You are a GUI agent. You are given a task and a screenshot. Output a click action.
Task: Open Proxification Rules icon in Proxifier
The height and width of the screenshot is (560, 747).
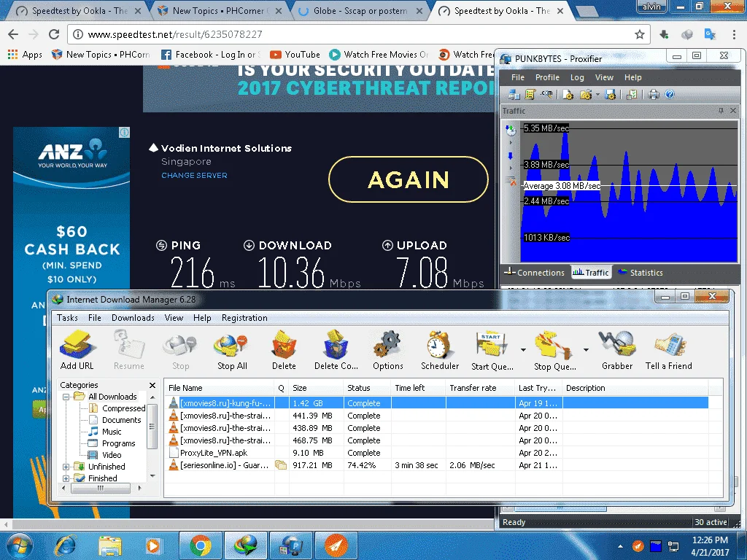click(x=530, y=94)
